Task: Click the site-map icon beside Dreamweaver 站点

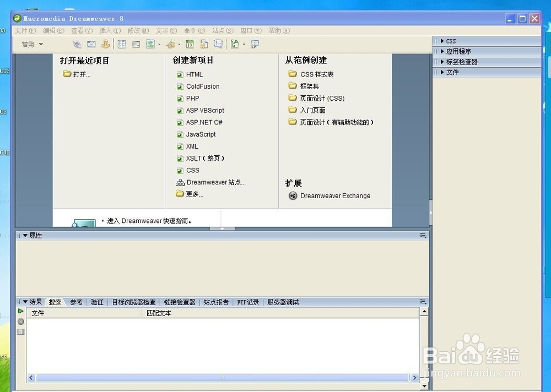Action: (x=180, y=183)
